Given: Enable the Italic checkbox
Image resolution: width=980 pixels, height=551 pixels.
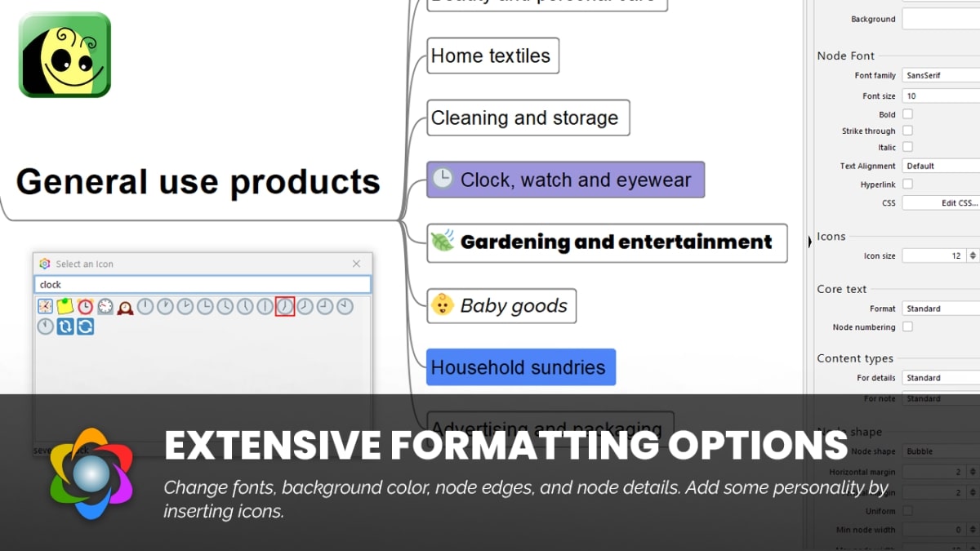Looking at the screenshot, I should point(907,147).
